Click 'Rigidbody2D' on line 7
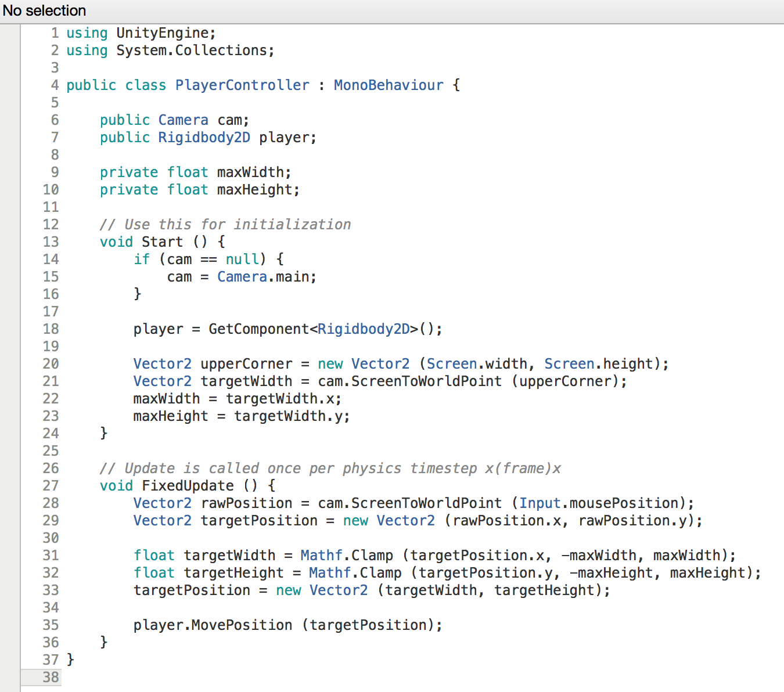Image resolution: width=784 pixels, height=692 pixels. coord(204,138)
